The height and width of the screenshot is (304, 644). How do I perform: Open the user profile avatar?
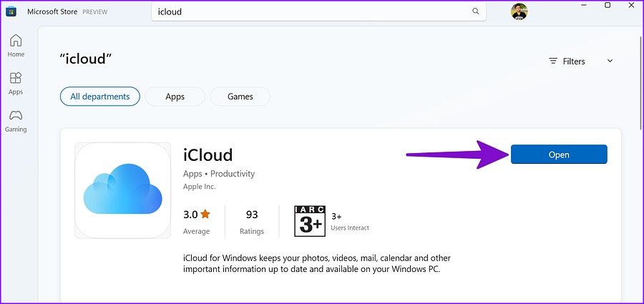[519, 11]
